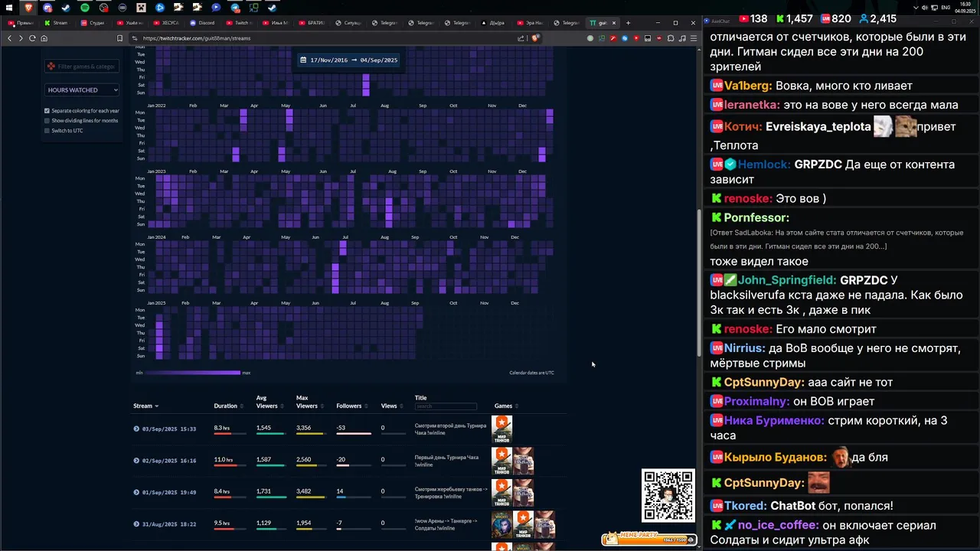Click ENG language indicator in system tray
This screenshot has height=551, width=980.
coord(946,8)
